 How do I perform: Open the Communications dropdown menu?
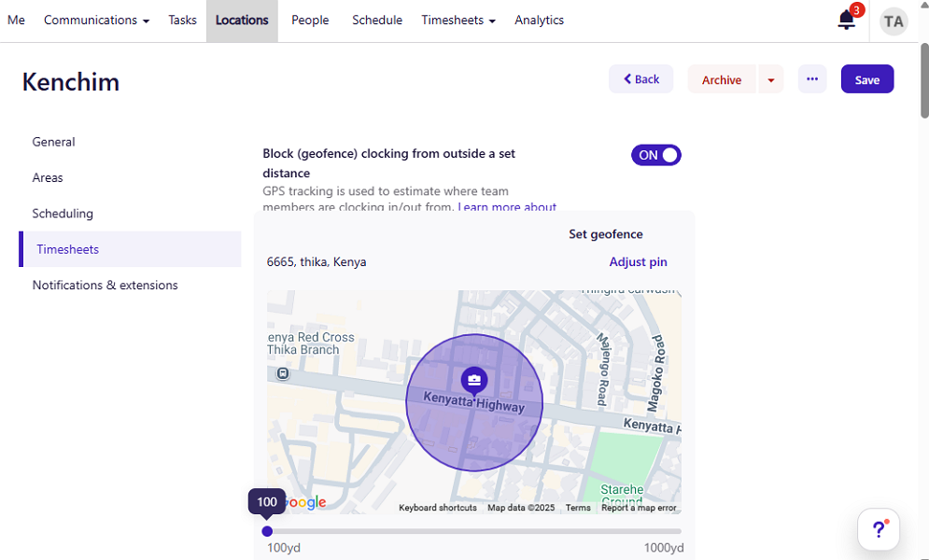click(96, 21)
